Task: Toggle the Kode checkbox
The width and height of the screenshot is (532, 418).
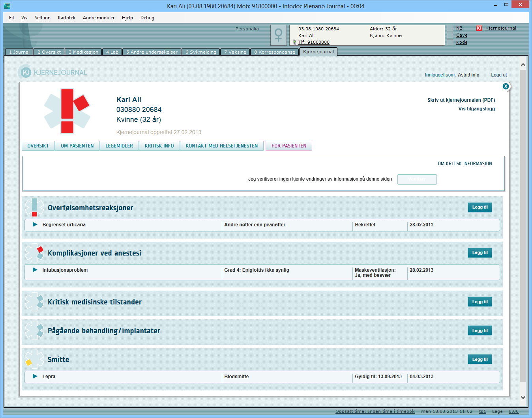Action: point(450,42)
